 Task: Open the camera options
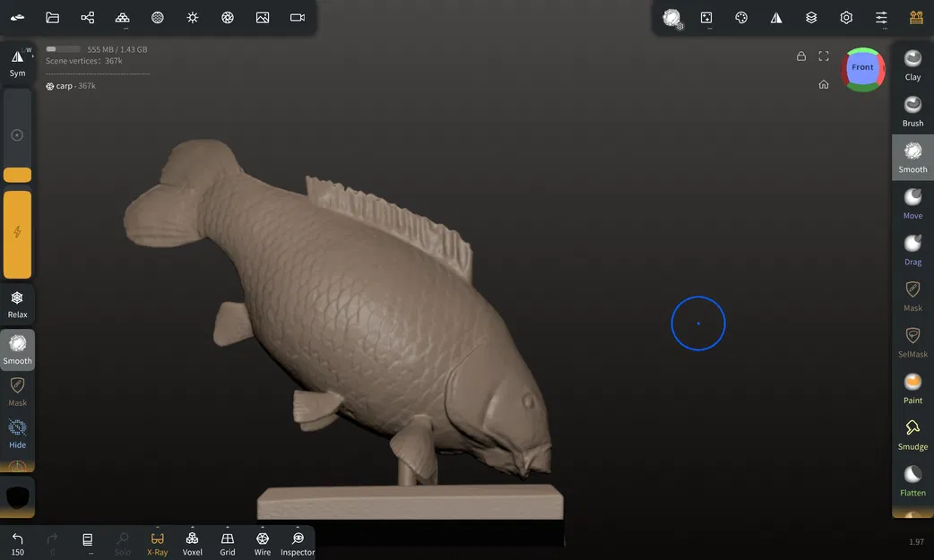[297, 17]
